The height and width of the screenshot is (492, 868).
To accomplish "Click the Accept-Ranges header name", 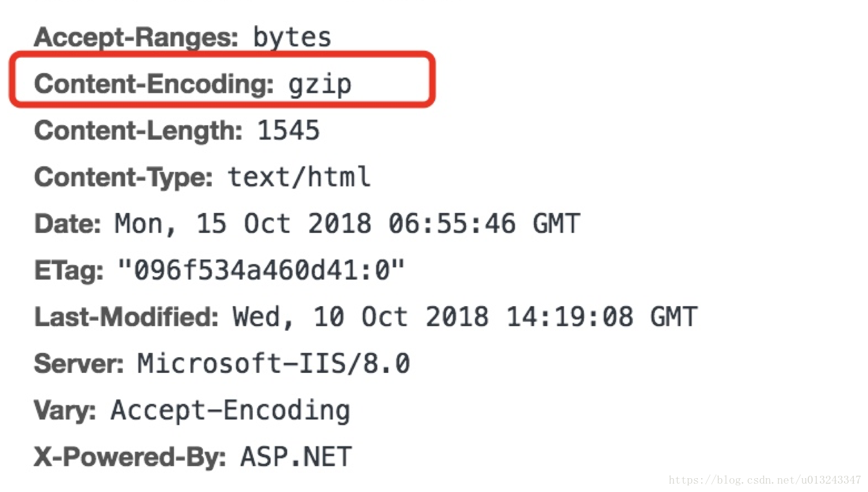I will (x=136, y=37).
